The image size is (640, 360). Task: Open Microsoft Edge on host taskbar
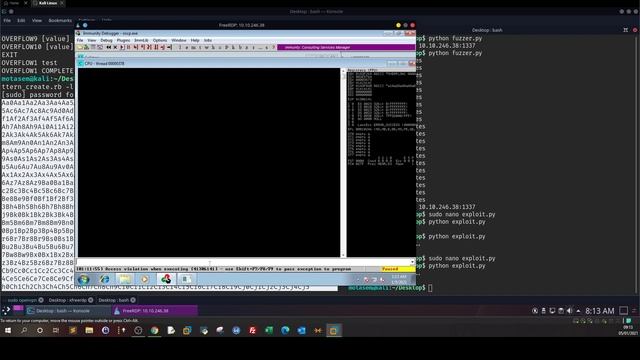[285, 330]
